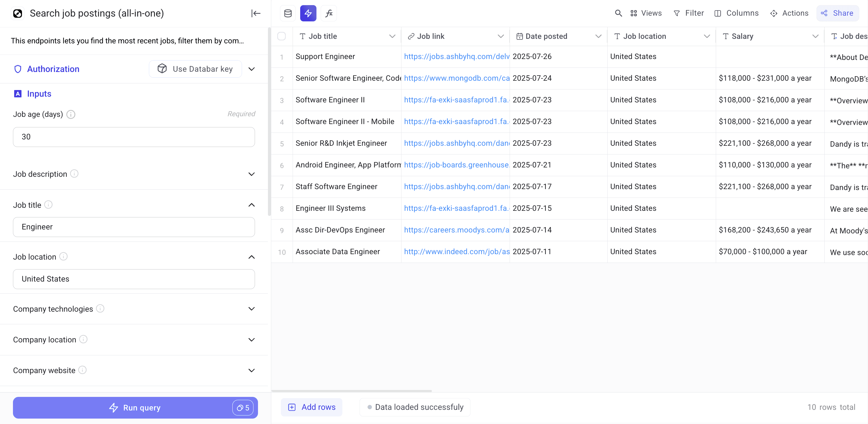Collapse the Job location section
This screenshot has width=868, height=424.
pyautogui.click(x=251, y=257)
